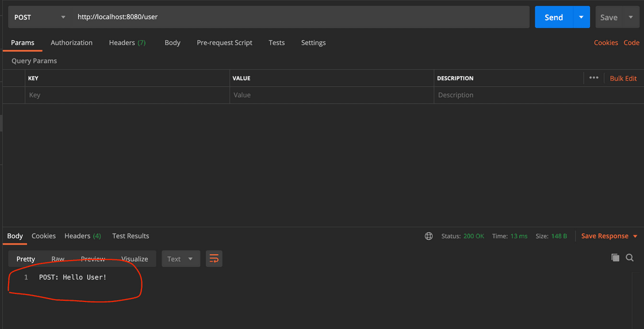Toggle the line wrap icon

coord(214,259)
